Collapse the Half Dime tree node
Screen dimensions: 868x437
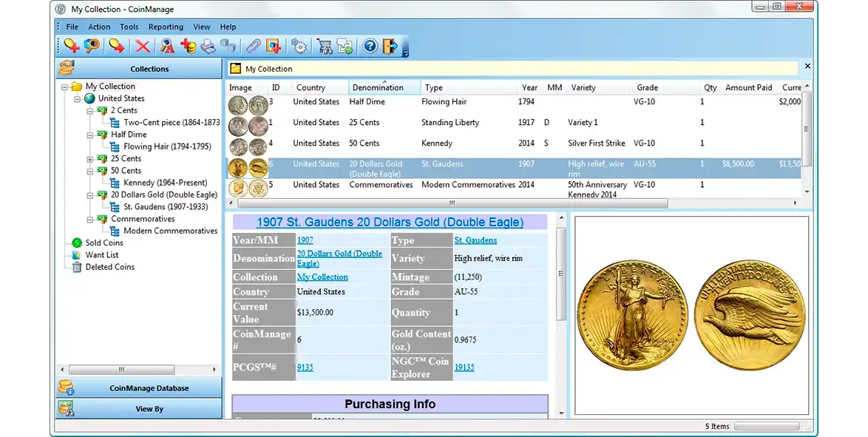click(x=89, y=135)
